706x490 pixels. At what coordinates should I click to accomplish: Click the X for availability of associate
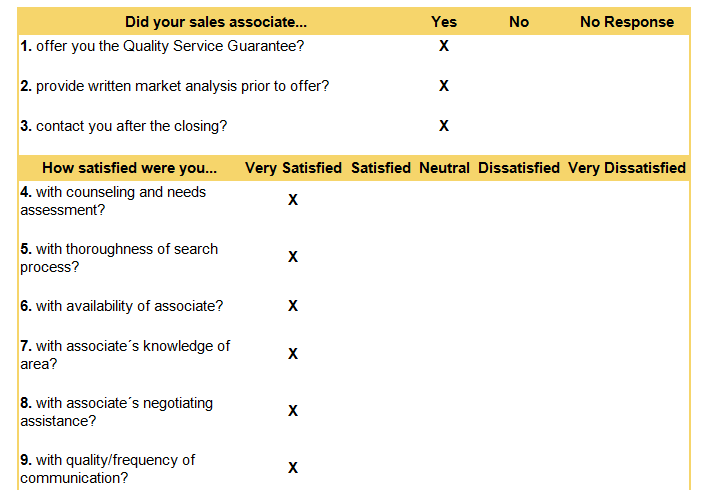(293, 306)
